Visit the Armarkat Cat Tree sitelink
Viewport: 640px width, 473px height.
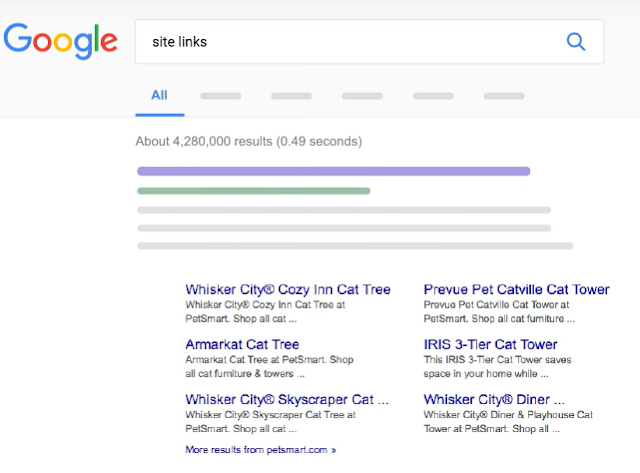coord(242,344)
